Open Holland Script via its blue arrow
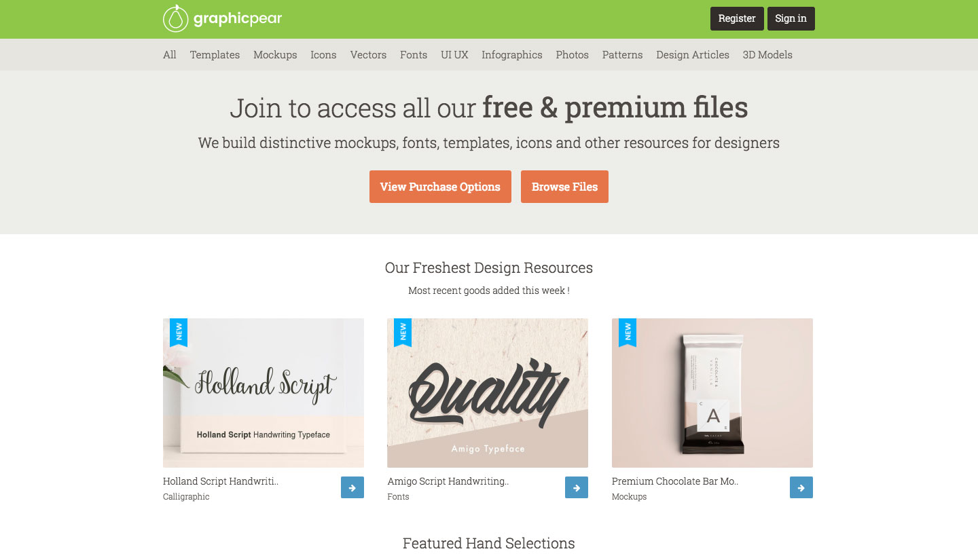 (352, 487)
